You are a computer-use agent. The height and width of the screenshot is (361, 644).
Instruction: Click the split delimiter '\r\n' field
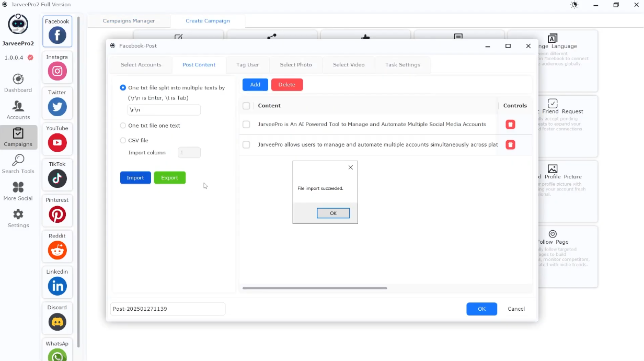click(x=164, y=110)
